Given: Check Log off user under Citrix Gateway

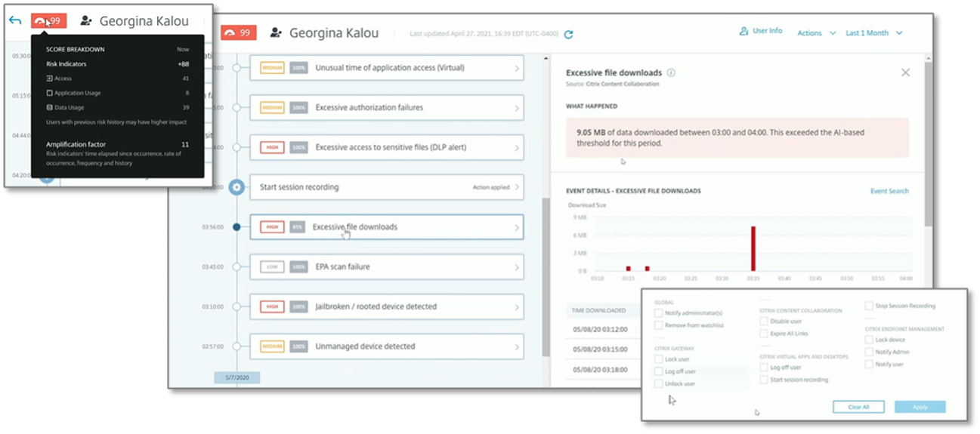Looking at the screenshot, I should coord(659,371).
